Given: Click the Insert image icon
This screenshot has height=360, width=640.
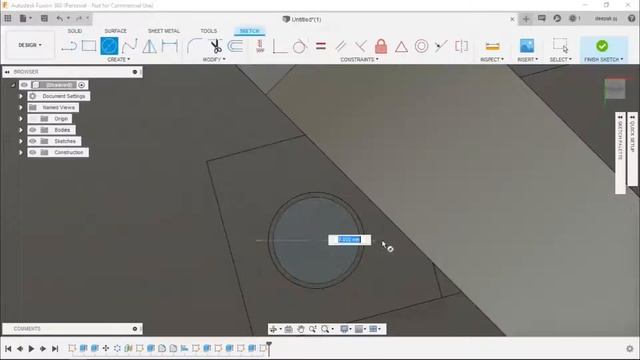Looking at the screenshot, I should pyautogui.click(x=527, y=45).
